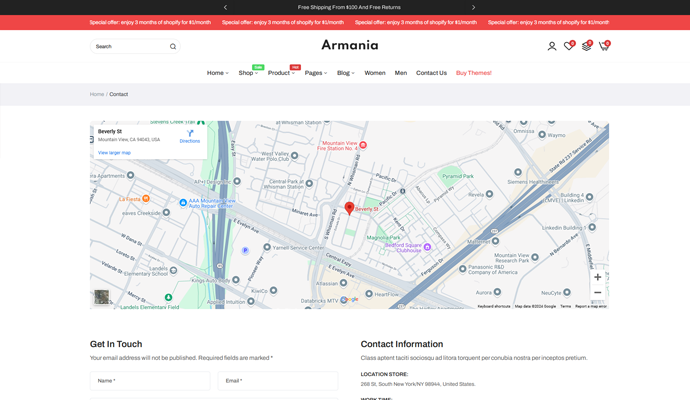
Task: Open the user account icon
Action: pos(551,46)
